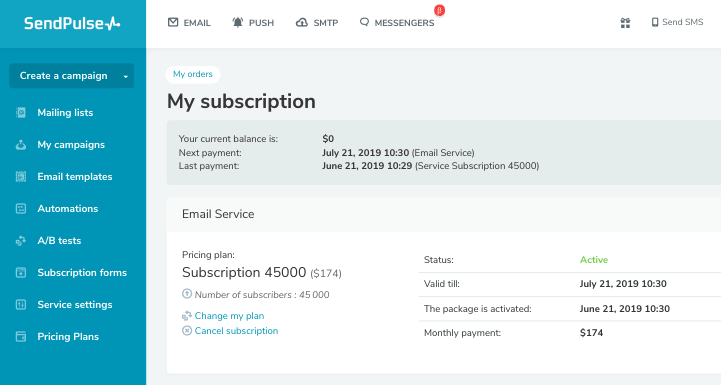The image size is (721, 385).
Task: Select A/B tests in the sidebar
Action: pos(59,241)
